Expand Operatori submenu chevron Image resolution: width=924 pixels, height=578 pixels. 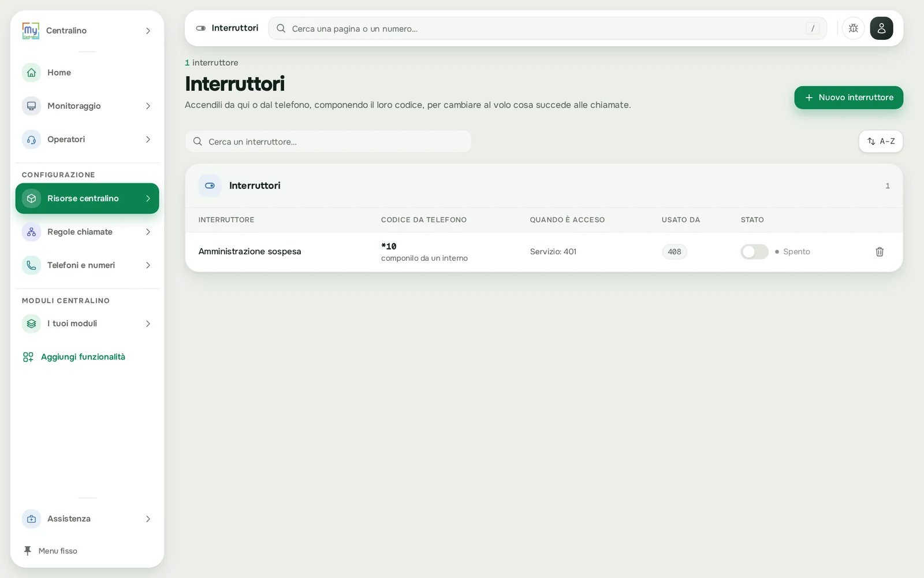148,139
